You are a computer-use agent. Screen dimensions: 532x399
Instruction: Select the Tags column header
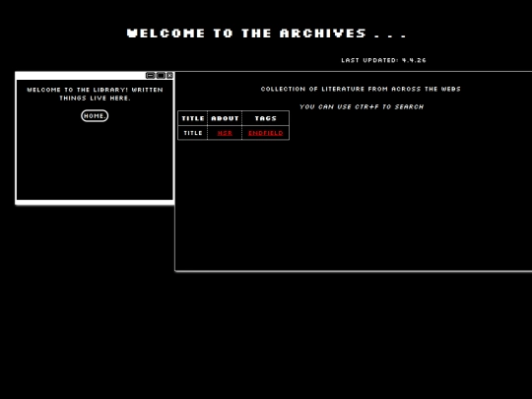(265, 118)
